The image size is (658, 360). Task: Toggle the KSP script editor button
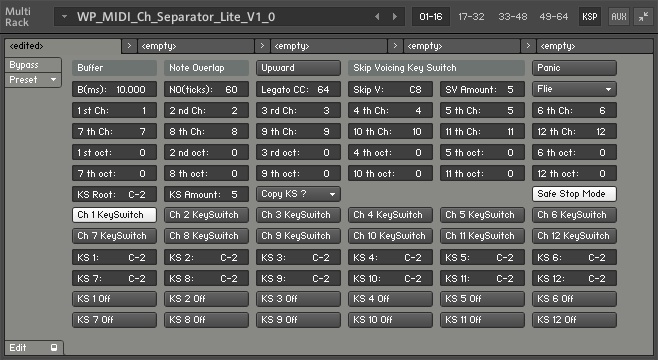tap(590, 17)
